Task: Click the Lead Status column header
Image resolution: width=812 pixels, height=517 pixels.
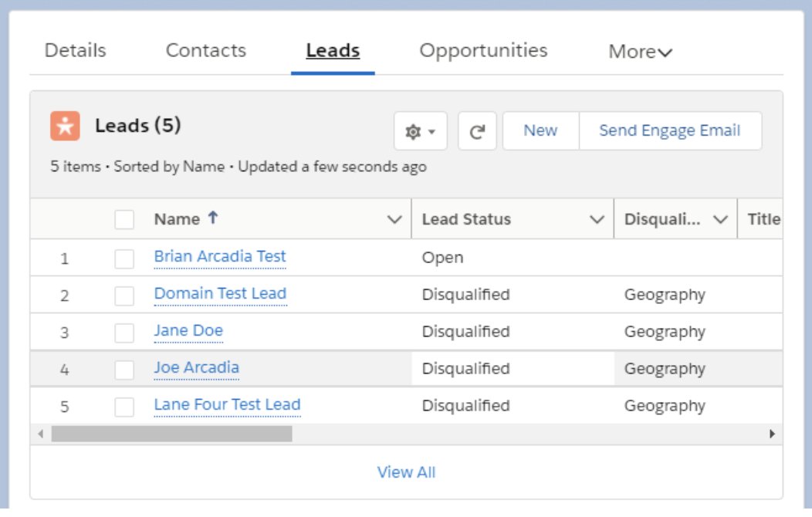Action: pyautogui.click(x=466, y=219)
